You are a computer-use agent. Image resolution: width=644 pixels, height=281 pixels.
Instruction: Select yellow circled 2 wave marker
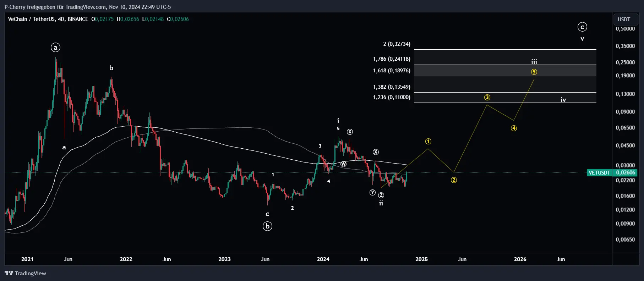point(454,180)
